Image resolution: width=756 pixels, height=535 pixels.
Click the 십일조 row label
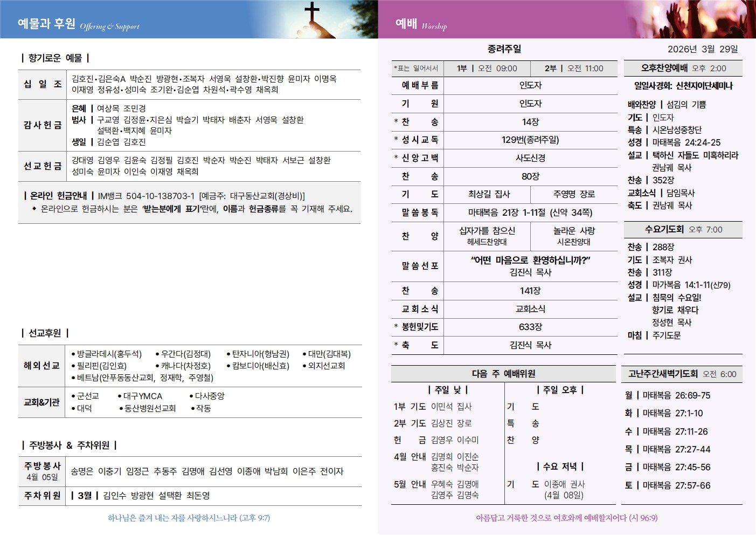point(43,84)
